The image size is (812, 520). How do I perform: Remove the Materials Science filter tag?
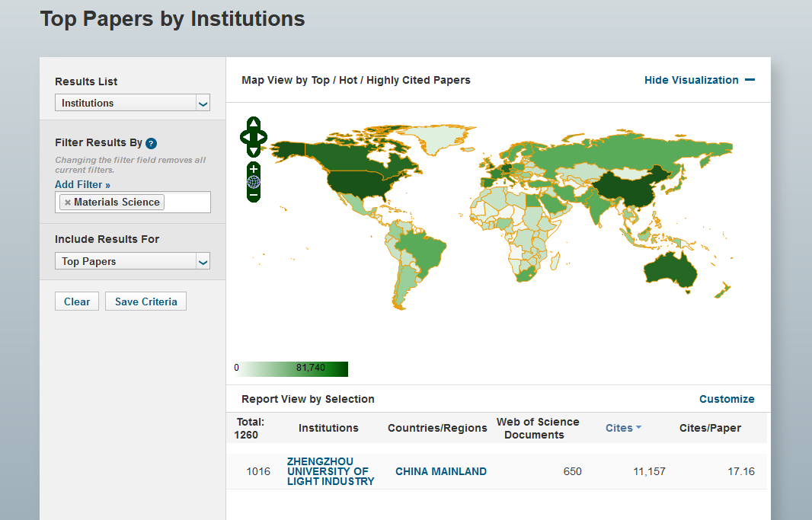point(68,203)
